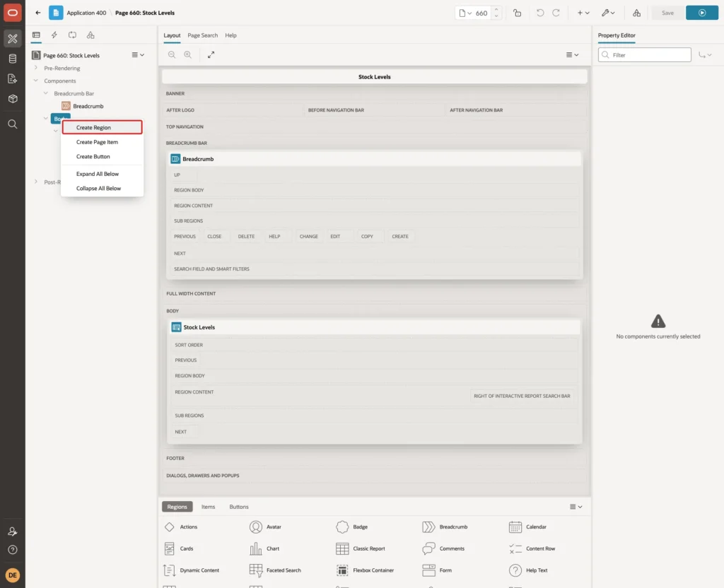724x588 pixels.
Task: Switch to Page Shared Components tab
Action: [90, 35]
